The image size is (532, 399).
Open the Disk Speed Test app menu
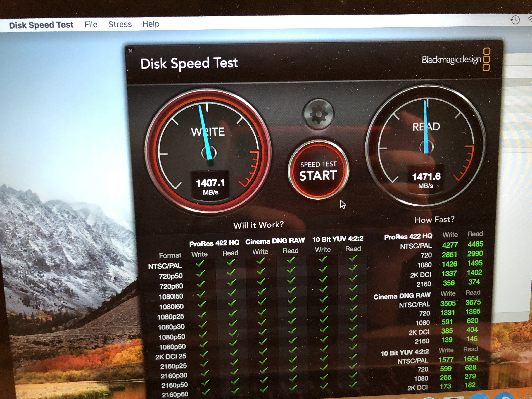coord(41,25)
